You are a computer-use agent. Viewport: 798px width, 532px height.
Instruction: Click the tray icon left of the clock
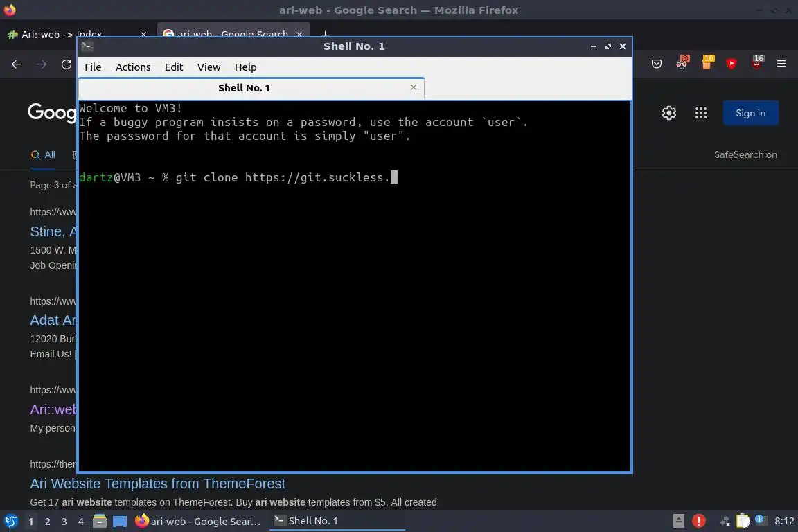(x=761, y=520)
